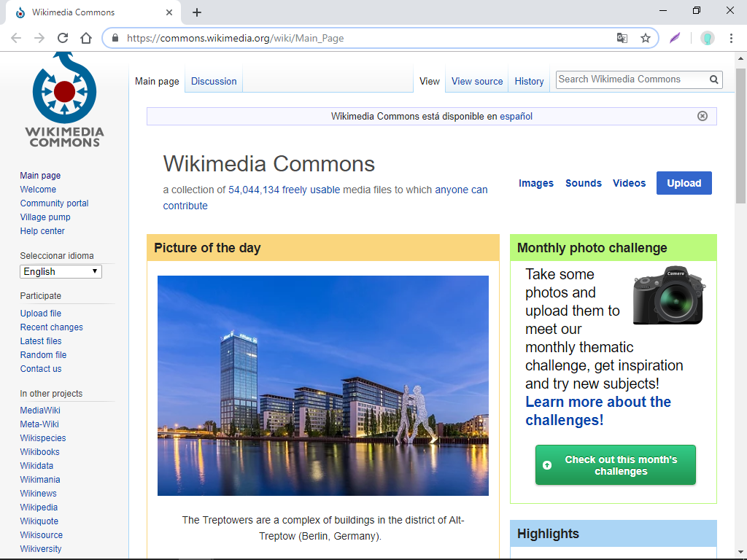Click the Contact us link
Image resolution: width=747 pixels, height=560 pixels.
(41, 368)
